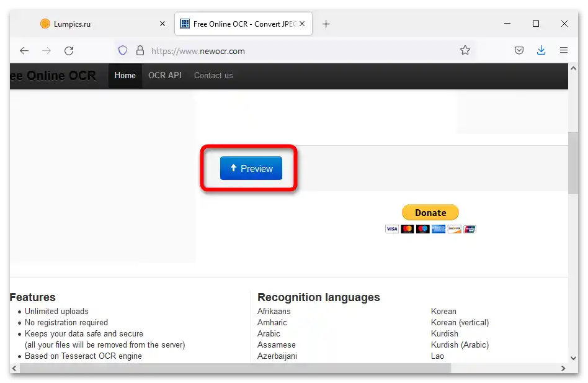Click the Home navigation item
The height and width of the screenshot is (383, 588).
click(125, 75)
